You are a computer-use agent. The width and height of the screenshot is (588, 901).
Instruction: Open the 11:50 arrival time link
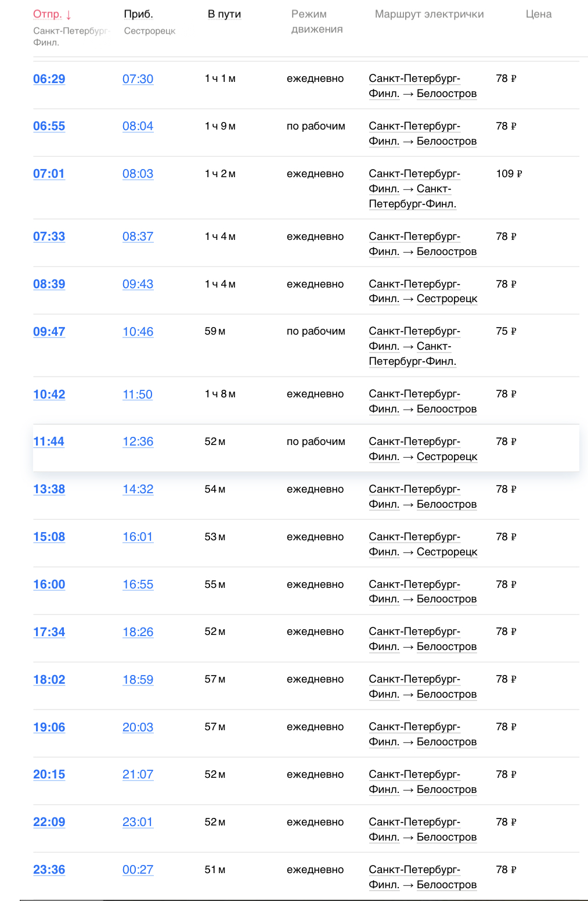tap(138, 395)
